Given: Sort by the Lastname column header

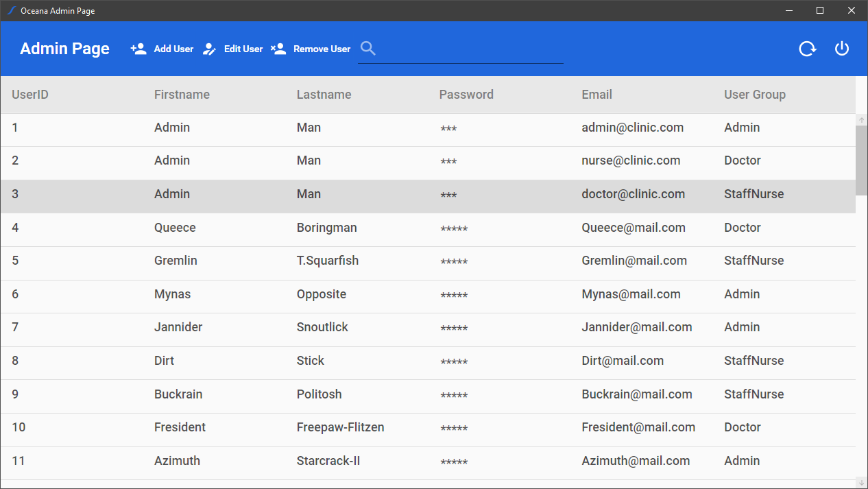Looking at the screenshot, I should (x=324, y=95).
